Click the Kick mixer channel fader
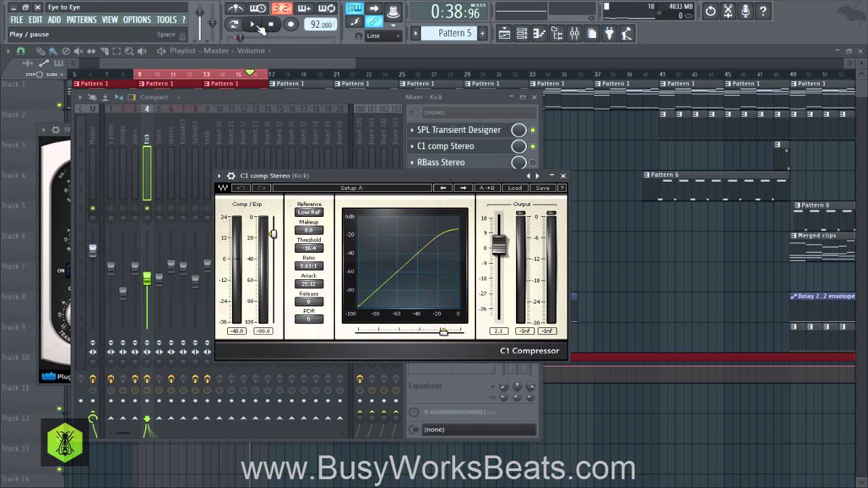This screenshot has width=868, height=488. 146,278
